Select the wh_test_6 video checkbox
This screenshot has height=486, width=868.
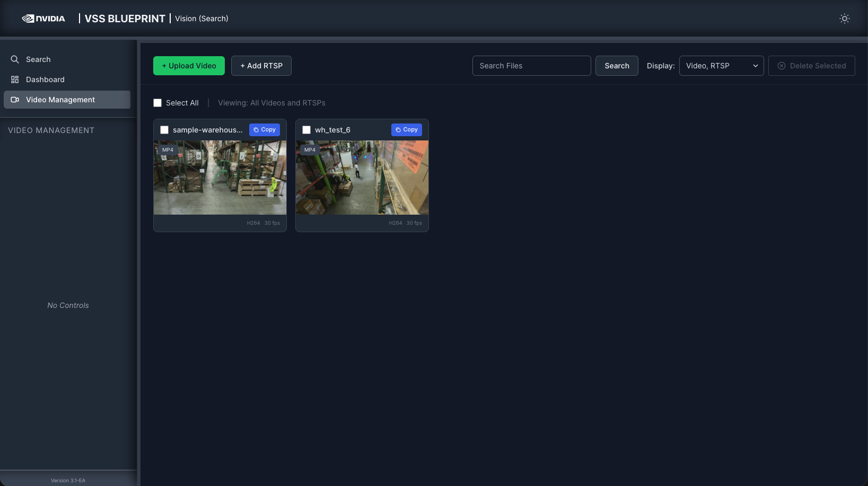tap(306, 130)
